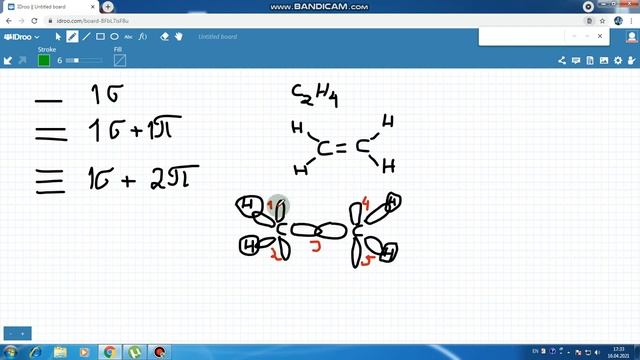Bookmark page with the star icon
The image size is (640, 360).
(602, 21)
